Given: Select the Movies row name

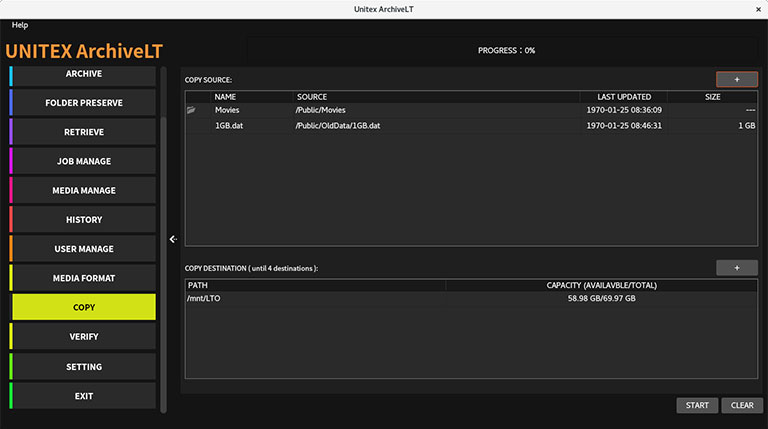Looking at the screenshot, I should (227, 110).
